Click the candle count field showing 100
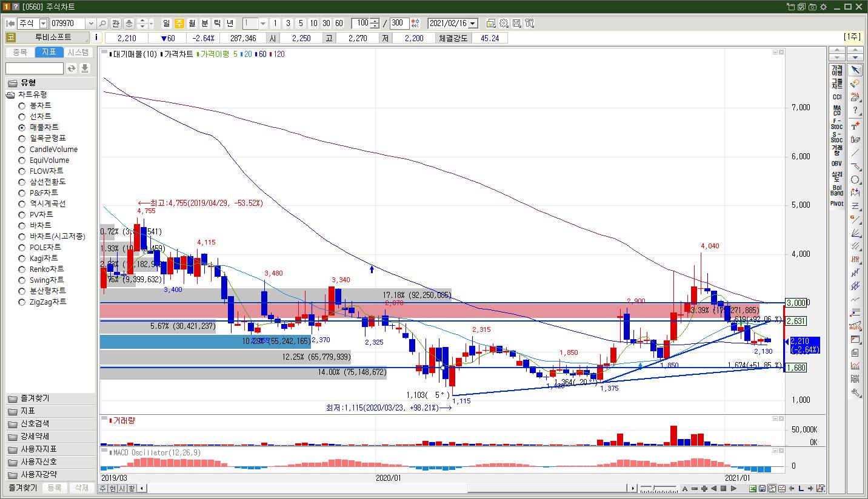868x499 pixels. click(361, 23)
